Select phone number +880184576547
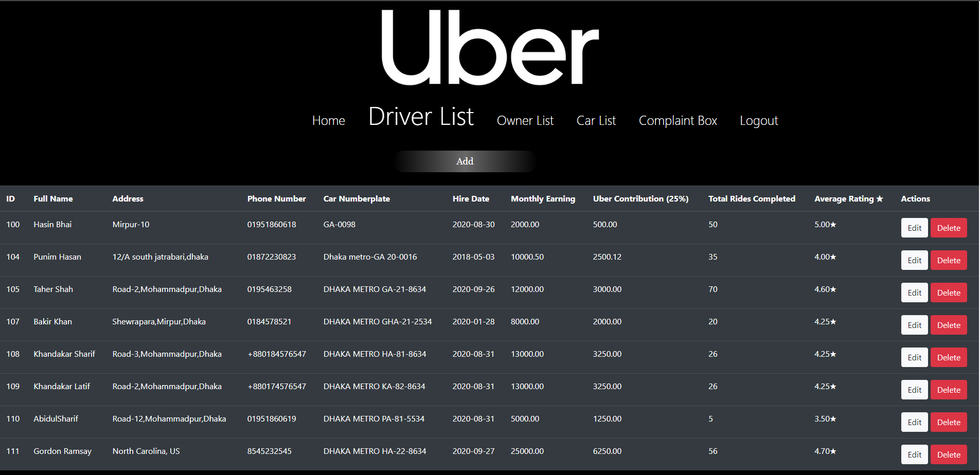 point(277,354)
